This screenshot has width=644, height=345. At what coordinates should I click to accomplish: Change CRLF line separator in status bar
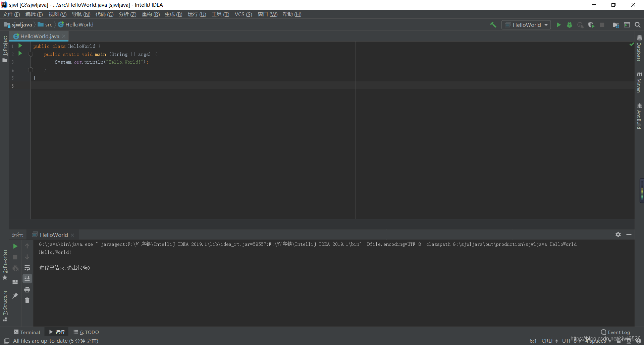pos(549,341)
